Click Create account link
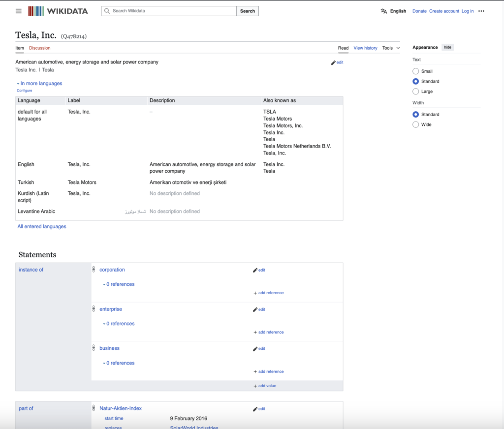This screenshot has width=504, height=429. 444,11
